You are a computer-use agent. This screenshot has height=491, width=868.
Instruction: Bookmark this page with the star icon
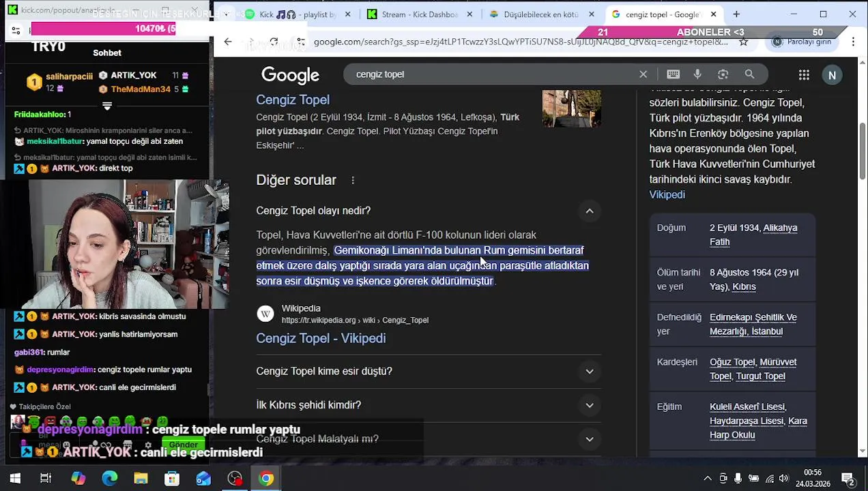pos(744,42)
